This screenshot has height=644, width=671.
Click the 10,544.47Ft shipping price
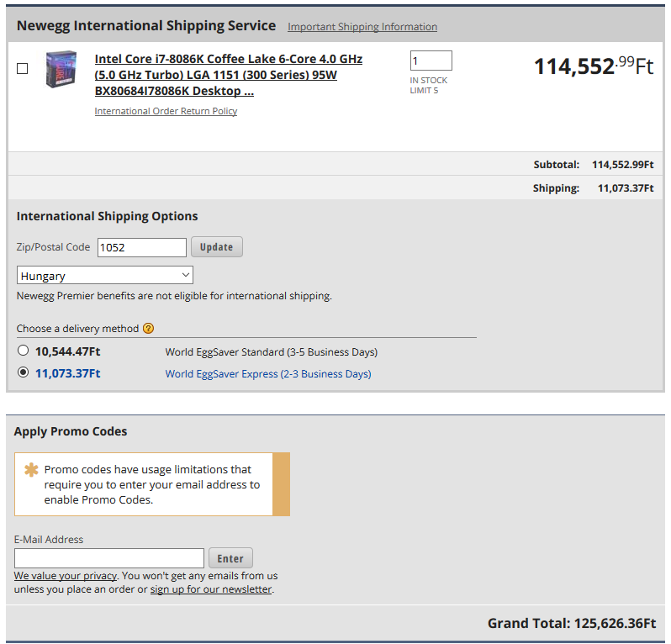click(x=67, y=351)
